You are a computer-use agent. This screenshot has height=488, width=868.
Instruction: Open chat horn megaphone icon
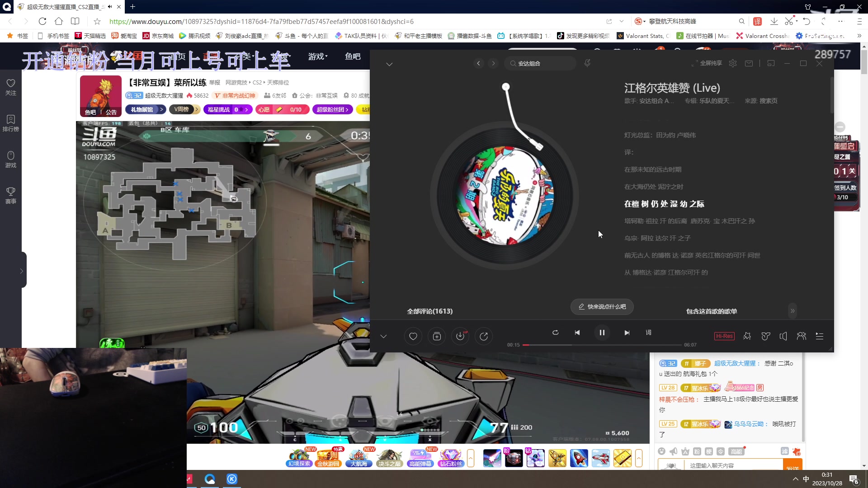tap(674, 451)
